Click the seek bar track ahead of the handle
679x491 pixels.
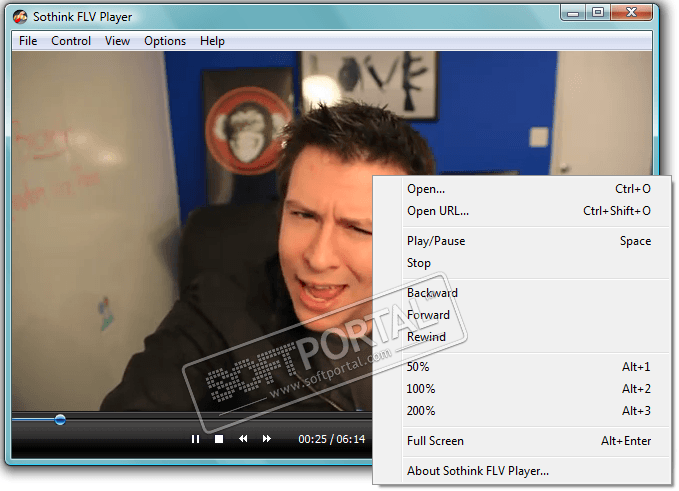tap(217, 419)
